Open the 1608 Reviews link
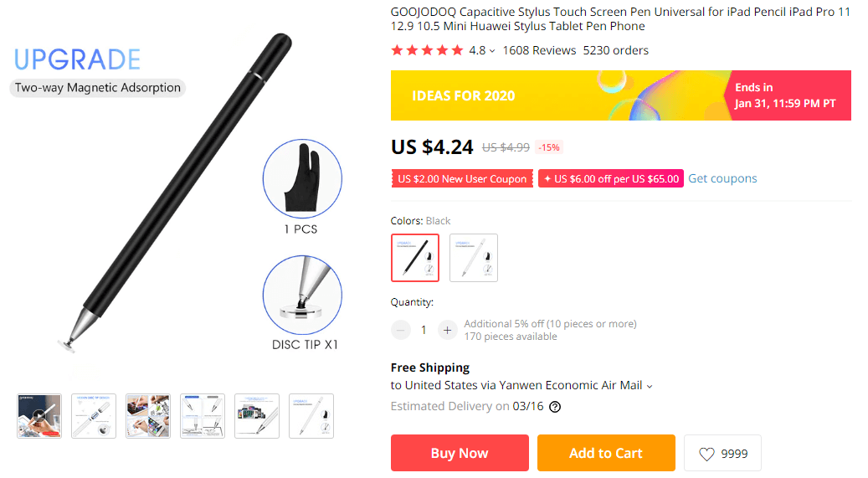 pyautogui.click(x=539, y=50)
